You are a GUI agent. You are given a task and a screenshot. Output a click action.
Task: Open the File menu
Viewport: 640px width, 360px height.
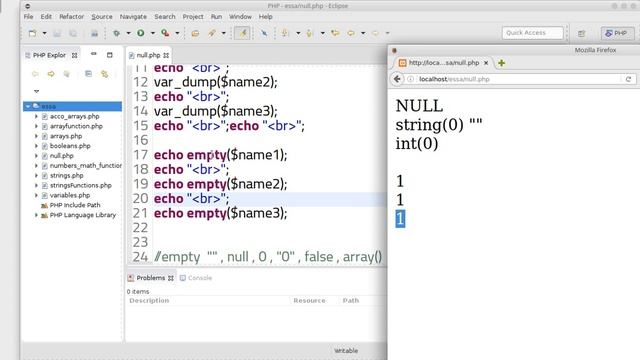[29, 17]
